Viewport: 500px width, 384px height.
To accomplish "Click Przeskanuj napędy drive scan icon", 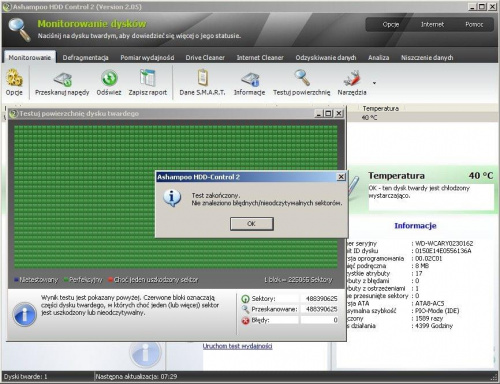I will (x=62, y=79).
